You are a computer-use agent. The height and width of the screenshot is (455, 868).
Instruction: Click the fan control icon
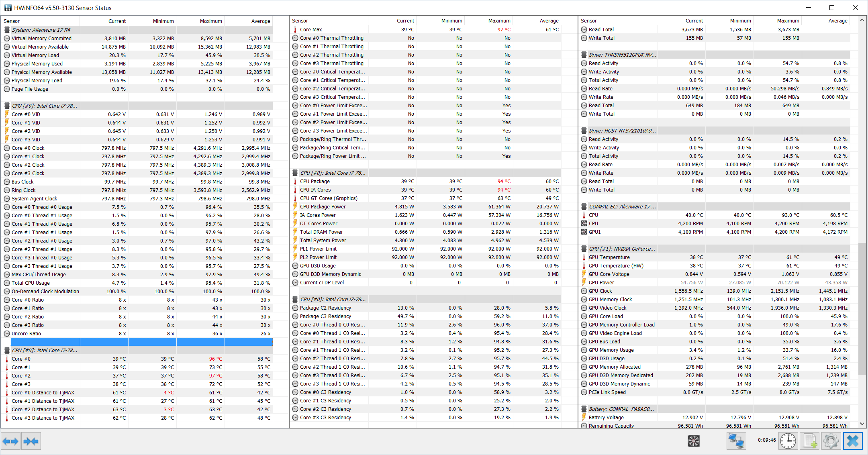pyautogui.click(x=693, y=441)
